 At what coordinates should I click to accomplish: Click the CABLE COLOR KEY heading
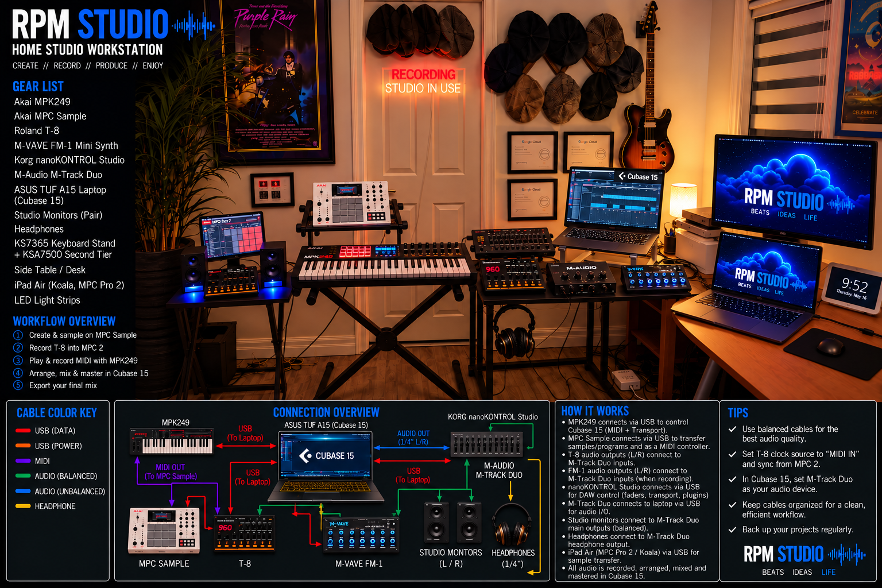tap(57, 413)
